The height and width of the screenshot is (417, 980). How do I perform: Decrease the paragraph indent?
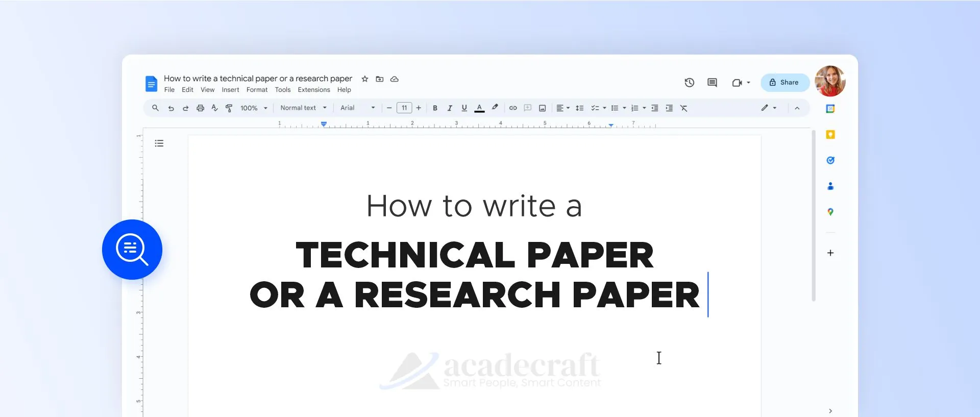(655, 108)
